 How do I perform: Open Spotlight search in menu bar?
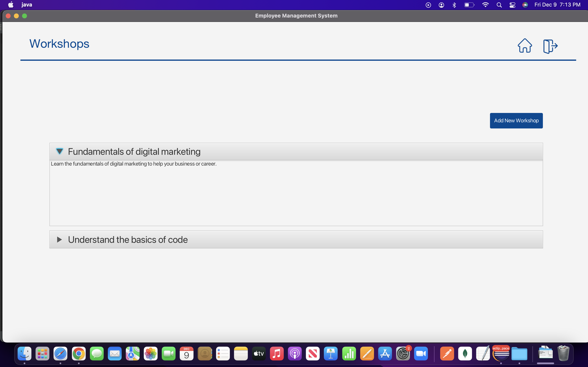click(499, 5)
